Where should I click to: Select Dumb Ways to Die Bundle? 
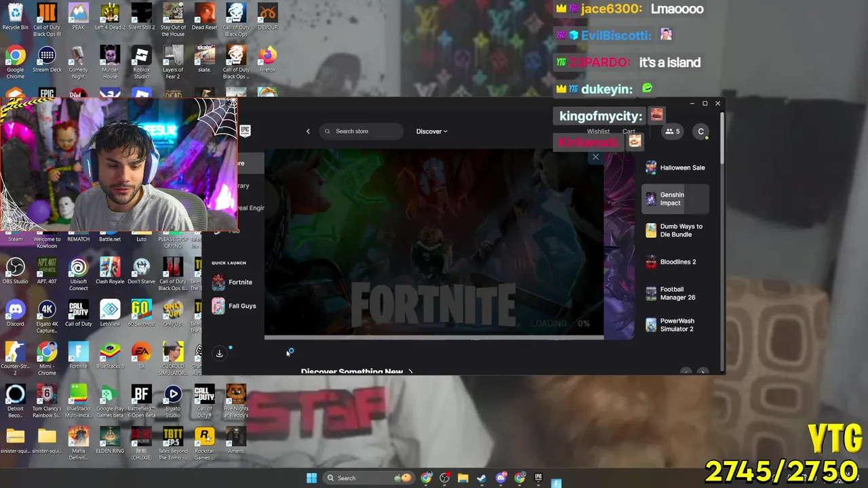coord(675,230)
